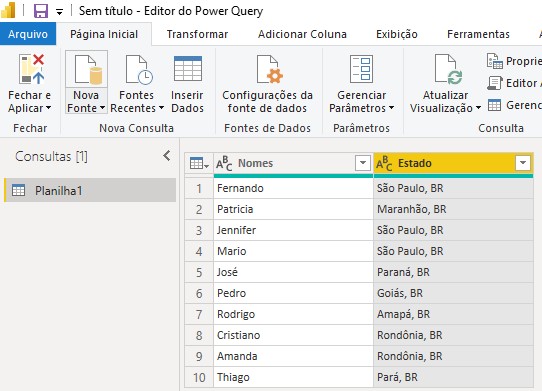Click the cell 'Goiás, BR'
542x391 pixels.
click(x=453, y=294)
